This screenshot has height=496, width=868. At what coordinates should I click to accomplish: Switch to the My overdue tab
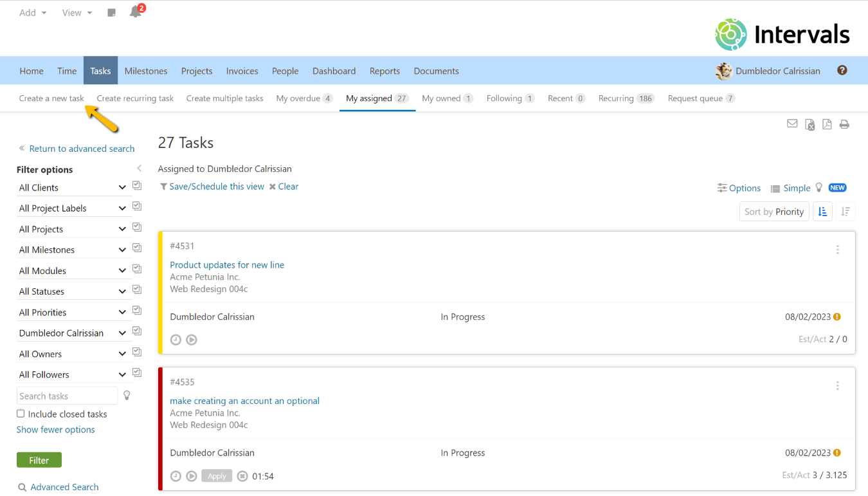click(x=303, y=98)
